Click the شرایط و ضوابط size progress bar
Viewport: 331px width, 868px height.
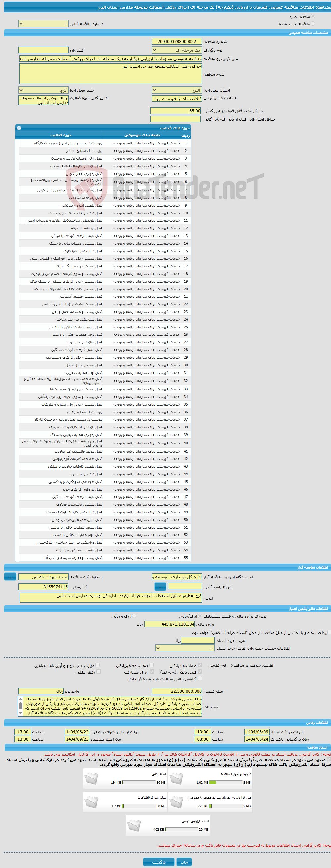(x=226, y=782)
